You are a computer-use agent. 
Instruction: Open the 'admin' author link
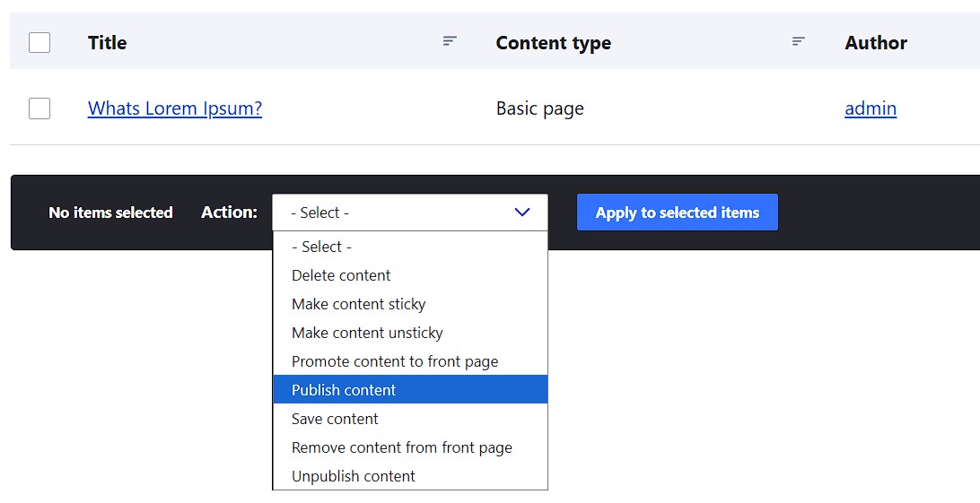coord(871,108)
